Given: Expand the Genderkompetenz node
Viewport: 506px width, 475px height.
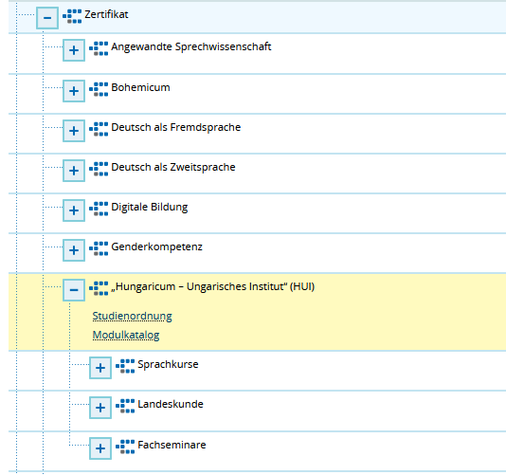Looking at the screenshot, I should pos(74,250).
